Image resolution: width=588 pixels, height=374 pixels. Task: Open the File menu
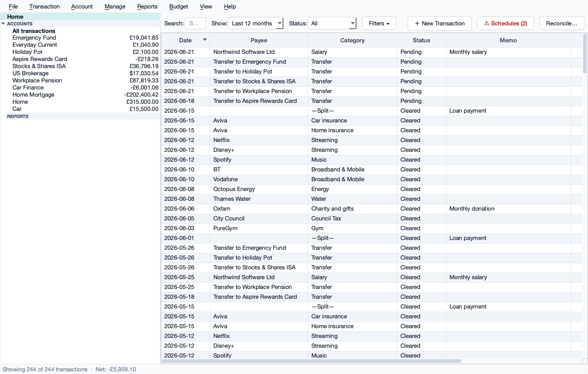coord(13,7)
